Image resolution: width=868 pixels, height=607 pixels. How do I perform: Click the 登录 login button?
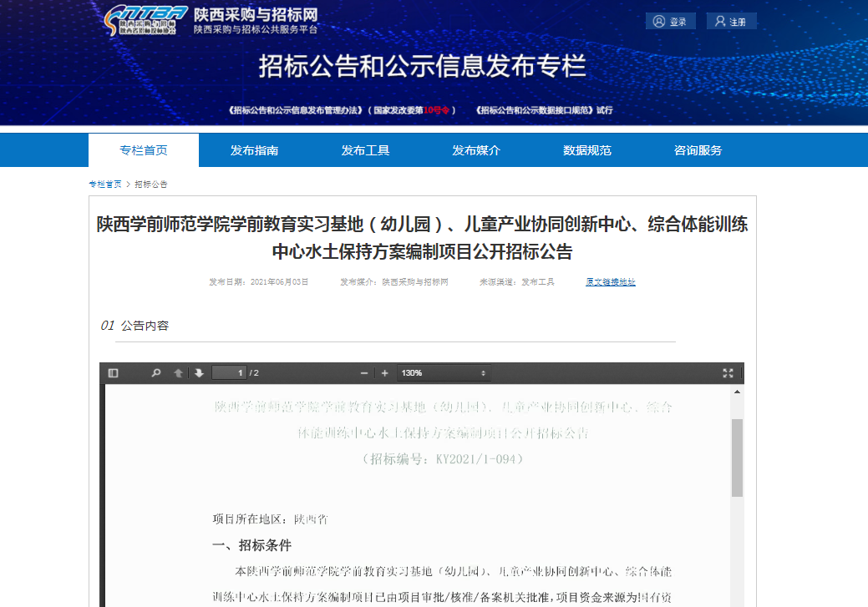click(670, 22)
